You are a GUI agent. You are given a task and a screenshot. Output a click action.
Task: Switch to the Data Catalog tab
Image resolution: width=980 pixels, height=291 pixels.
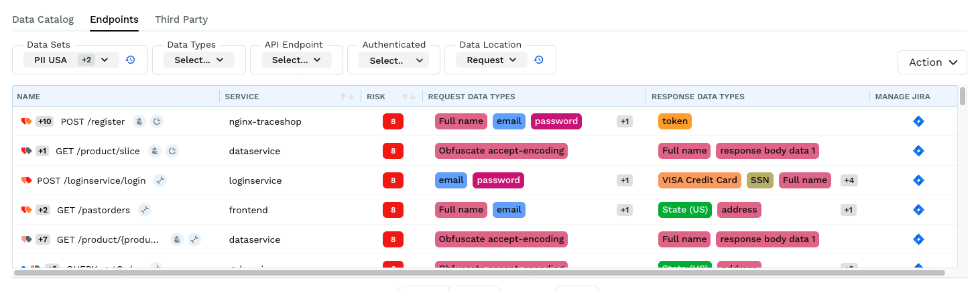[43, 19]
